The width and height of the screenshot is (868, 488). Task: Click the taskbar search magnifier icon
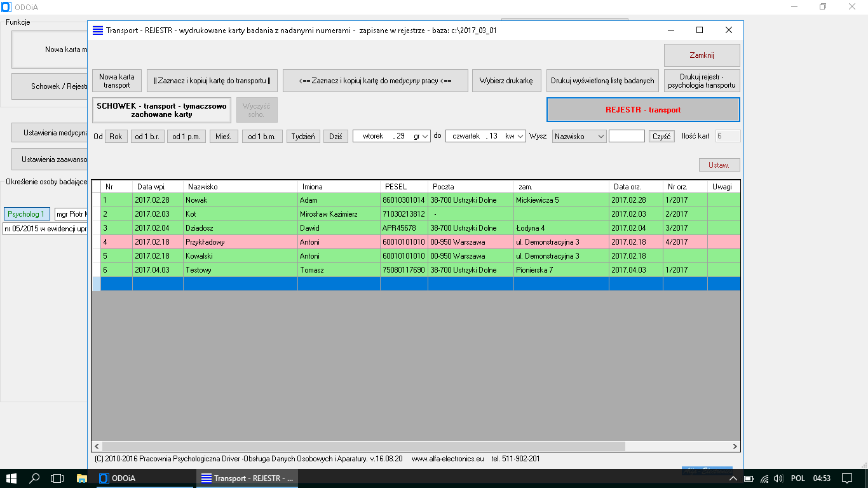[x=35, y=478]
